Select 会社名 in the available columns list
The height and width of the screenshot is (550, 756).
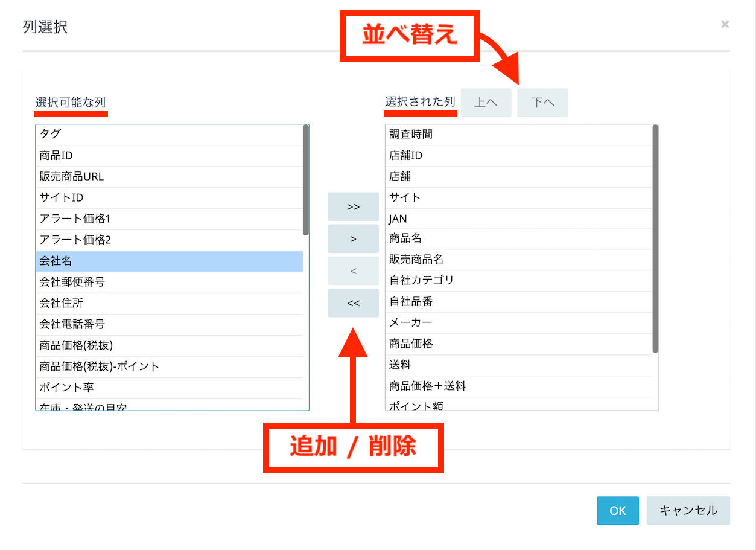169,261
